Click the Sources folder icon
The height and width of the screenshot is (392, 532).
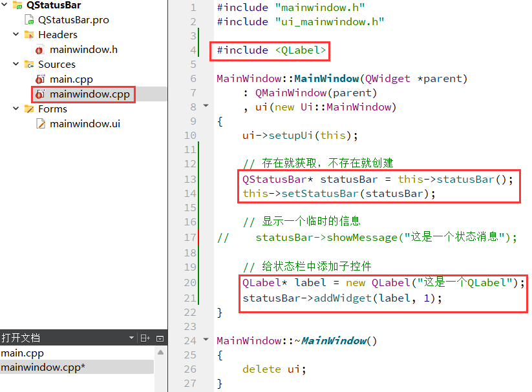29,64
